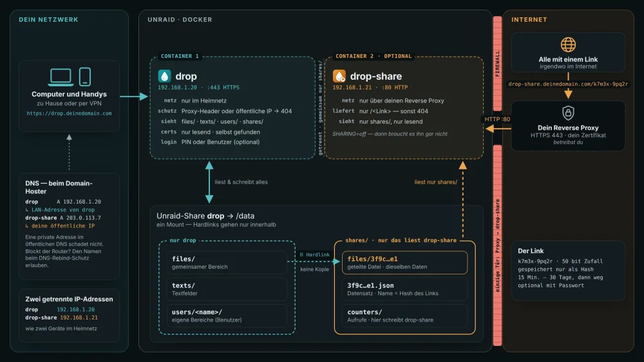This screenshot has width=644, height=362.
Task: Click the row 'liefert nur /<Link> — sonst 404'
Action: tap(381, 111)
